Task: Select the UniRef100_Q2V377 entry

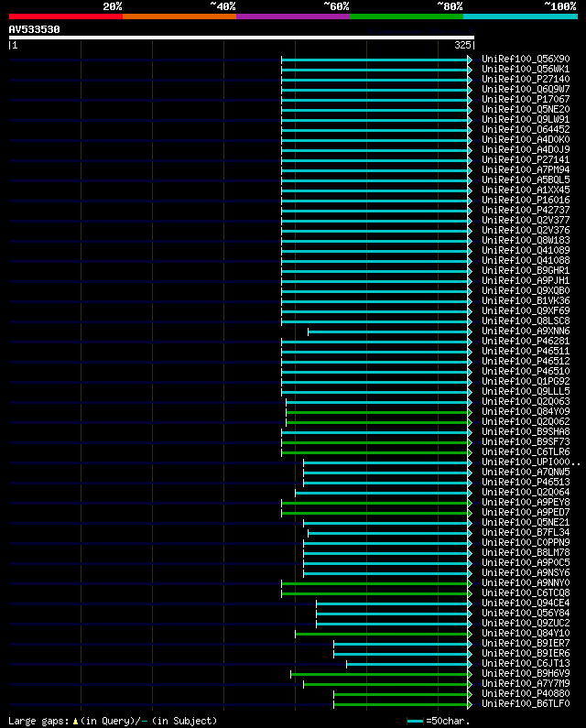Action: click(526, 220)
